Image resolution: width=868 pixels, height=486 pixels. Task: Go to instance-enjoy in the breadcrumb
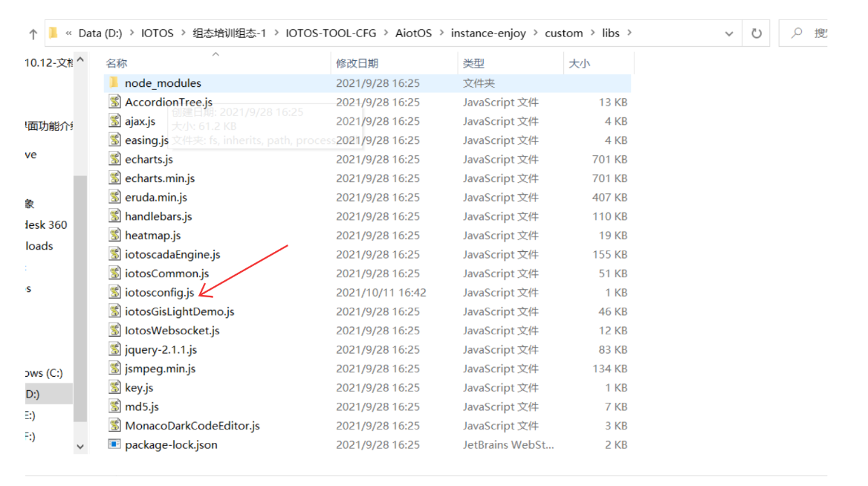tap(488, 33)
